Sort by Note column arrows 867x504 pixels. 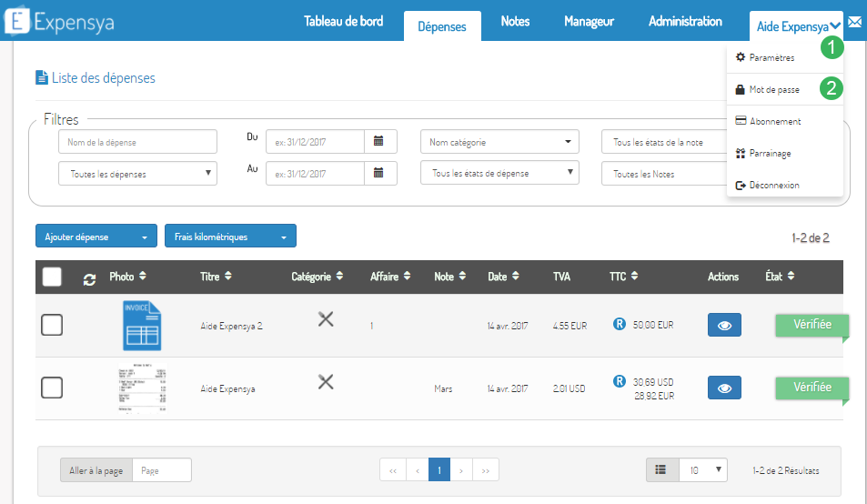click(x=462, y=276)
